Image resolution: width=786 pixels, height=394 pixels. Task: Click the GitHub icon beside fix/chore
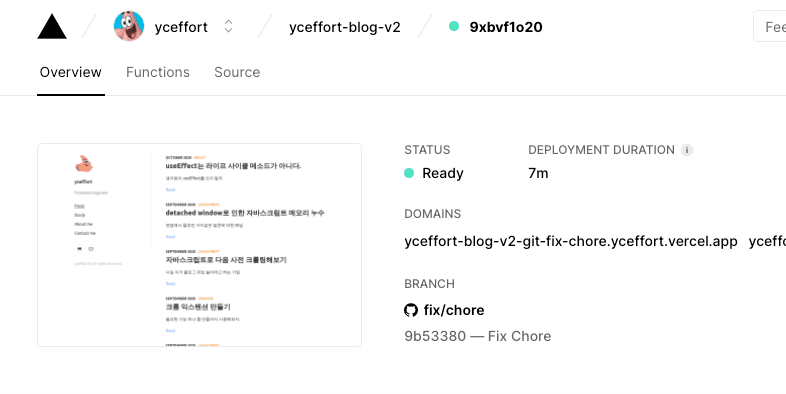pyautogui.click(x=411, y=310)
